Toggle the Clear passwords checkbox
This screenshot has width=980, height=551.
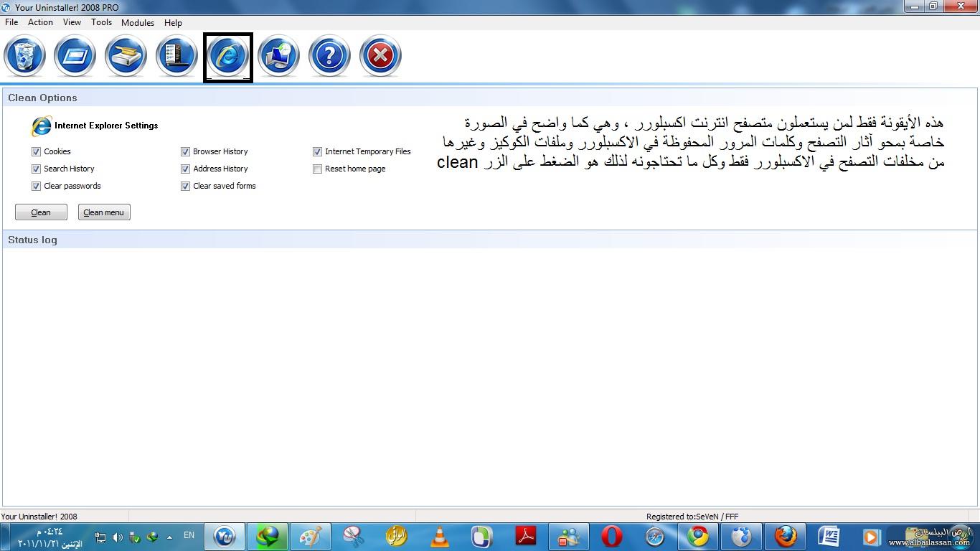pyautogui.click(x=36, y=186)
